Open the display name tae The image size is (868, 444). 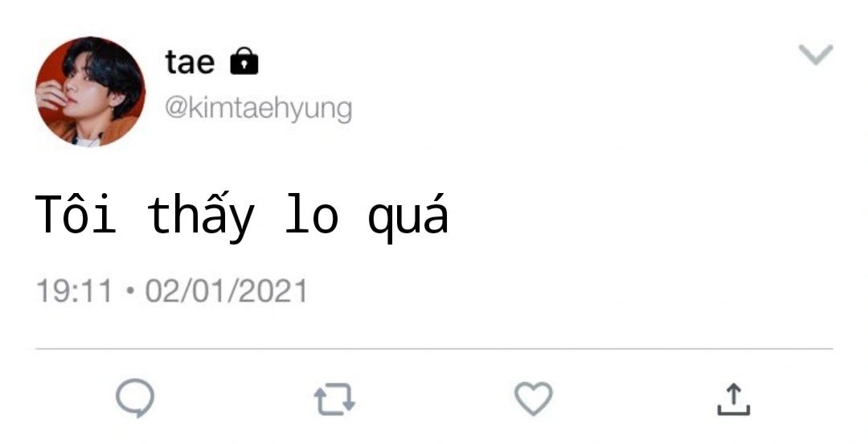(190, 61)
